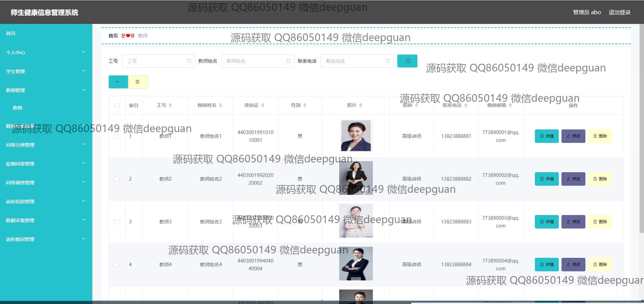The image size is (644, 304).
Task: Click the 工号 search input field
Action: click(158, 61)
